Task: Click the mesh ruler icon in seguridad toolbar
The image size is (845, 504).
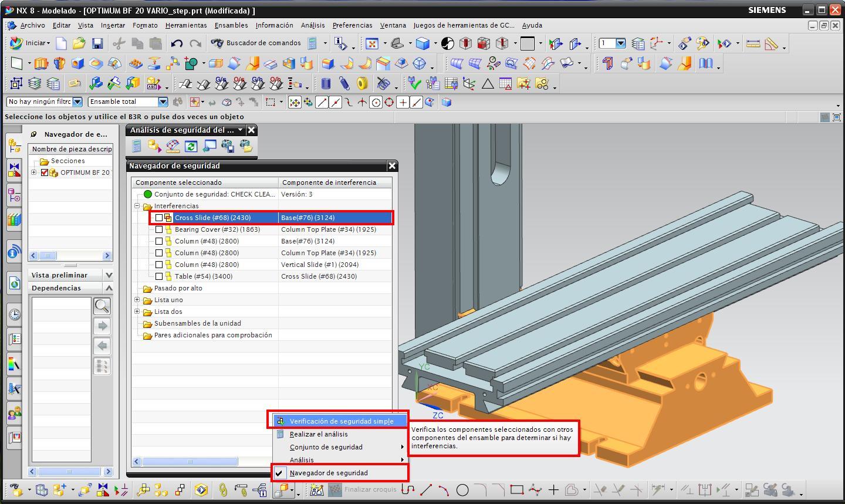Action: pyautogui.click(x=173, y=146)
